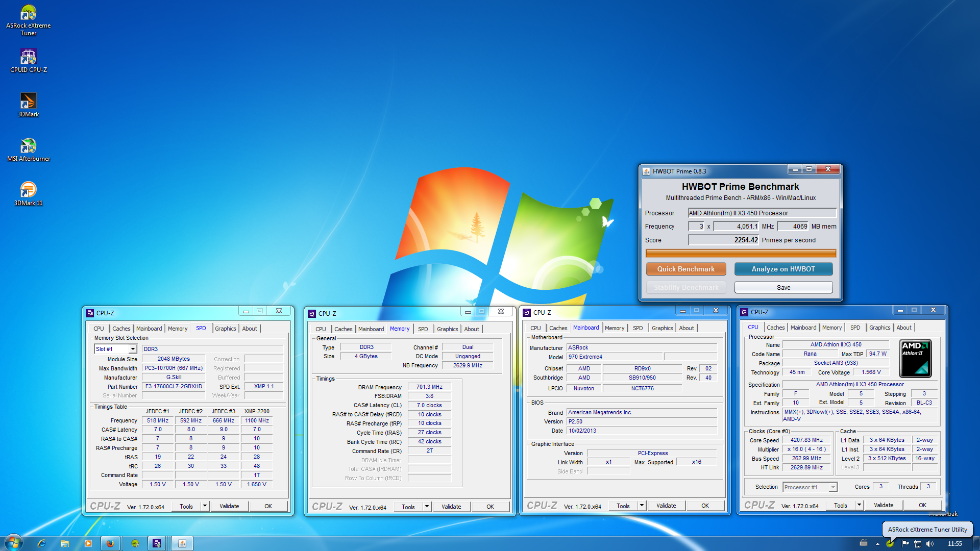Switch to Caches tab in SPD window

[121, 329]
